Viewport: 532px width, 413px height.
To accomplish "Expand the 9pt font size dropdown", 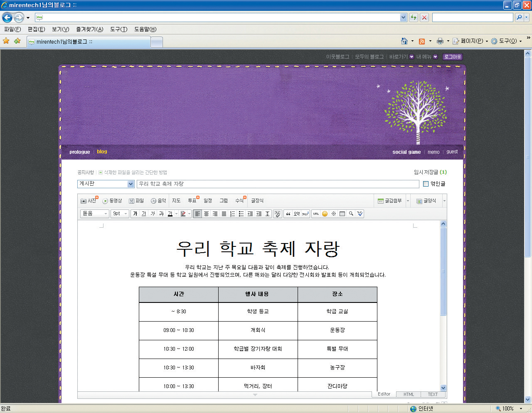I will (x=120, y=214).
